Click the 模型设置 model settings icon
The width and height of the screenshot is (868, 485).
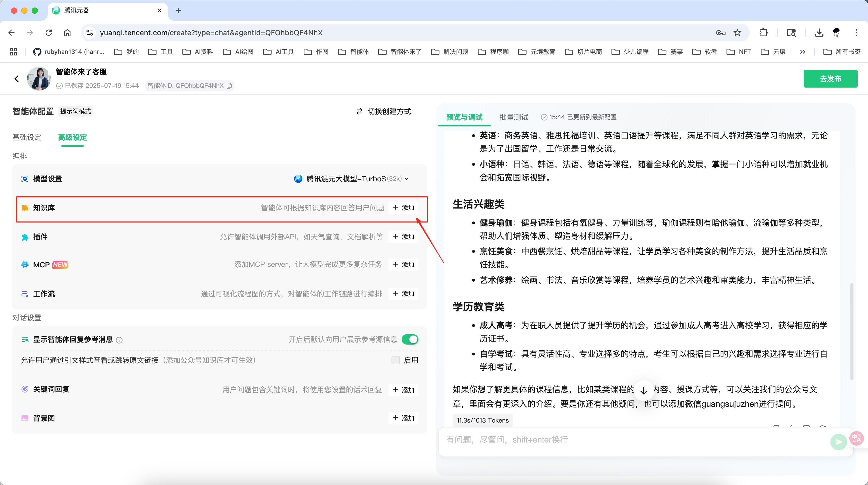tap(25, 179)
